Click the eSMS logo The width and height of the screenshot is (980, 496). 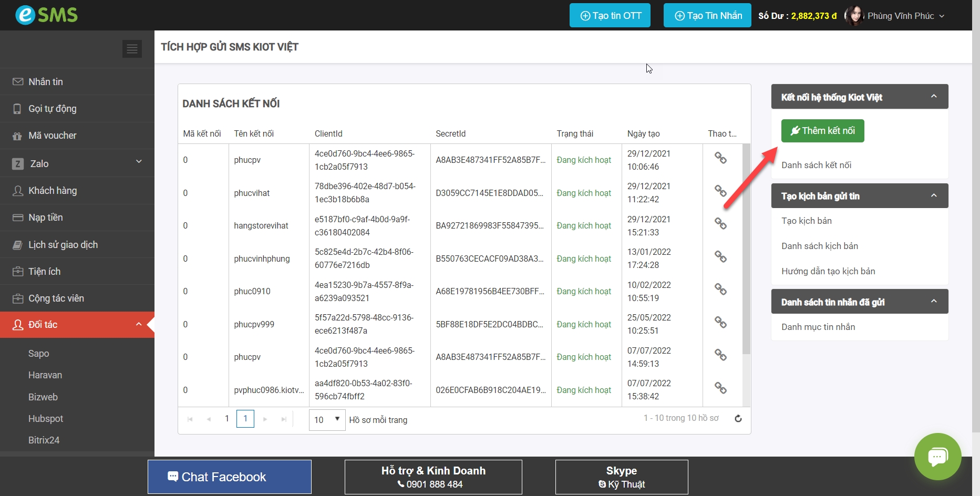(46, 15)
